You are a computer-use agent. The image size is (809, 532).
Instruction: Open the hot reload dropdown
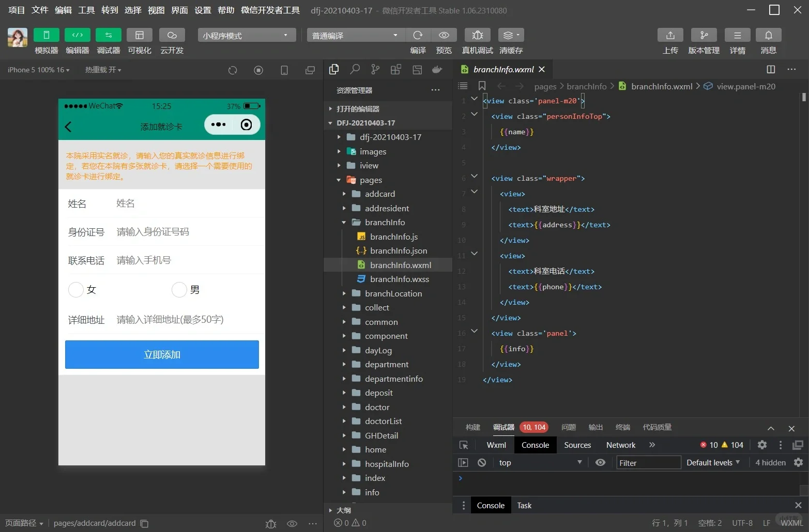coord(103,70)
